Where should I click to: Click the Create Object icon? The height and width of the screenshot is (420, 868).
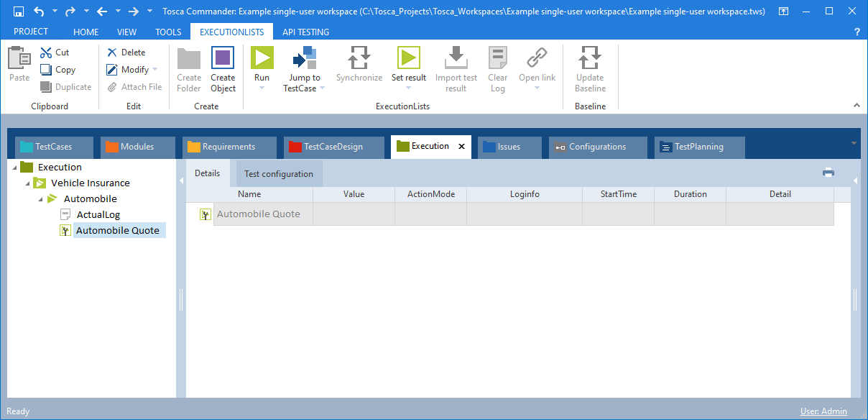click(223, 58)
